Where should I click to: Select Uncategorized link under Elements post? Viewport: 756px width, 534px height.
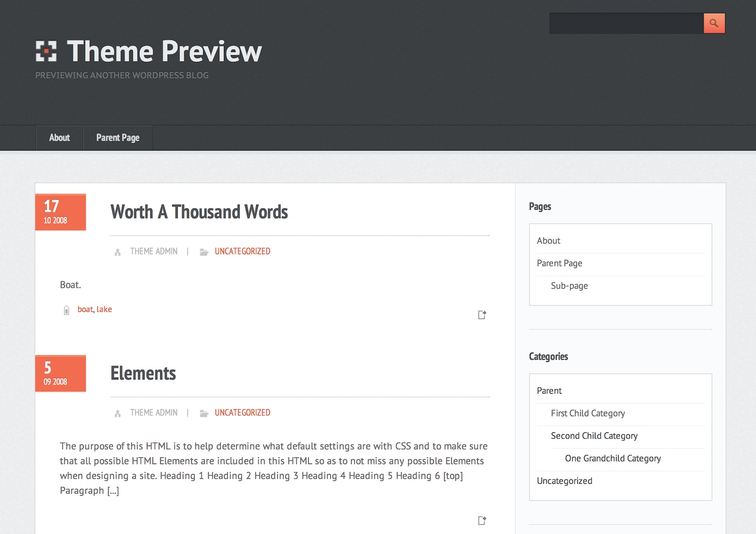click(242, 413)
